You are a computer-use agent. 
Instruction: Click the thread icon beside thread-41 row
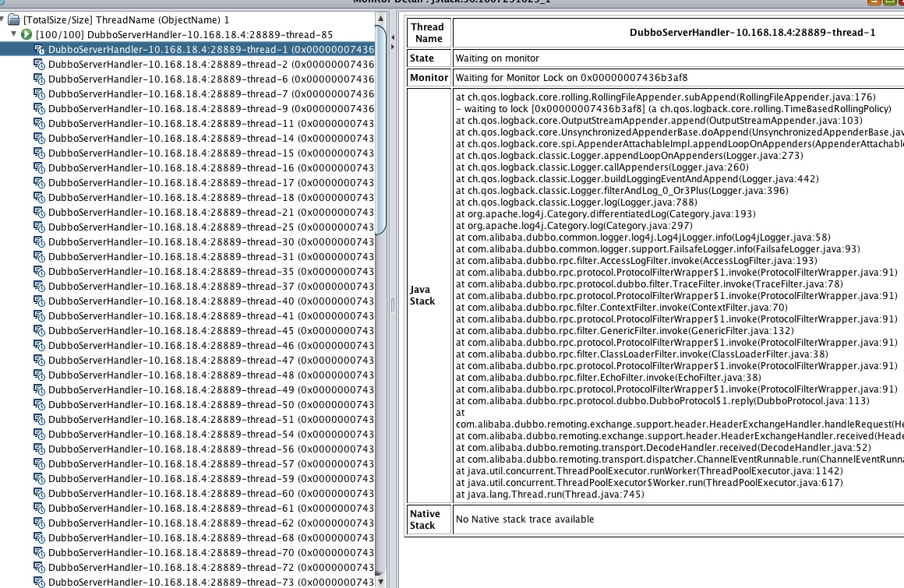[39, 315]
